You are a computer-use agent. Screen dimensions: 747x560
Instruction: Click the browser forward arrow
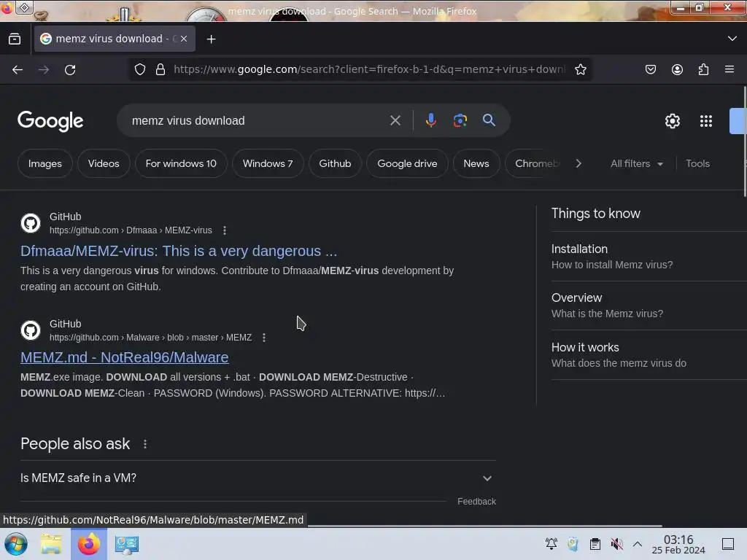click(44, 70)
